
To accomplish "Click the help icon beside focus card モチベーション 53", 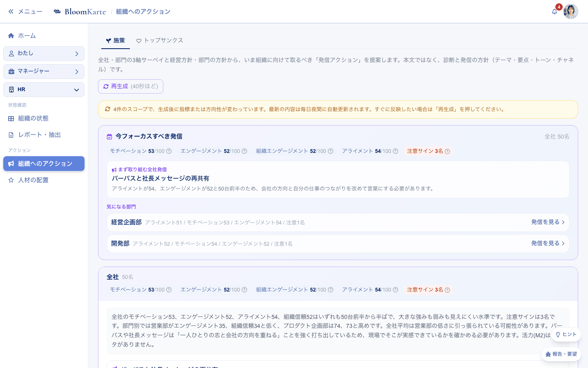I will 169,151.
